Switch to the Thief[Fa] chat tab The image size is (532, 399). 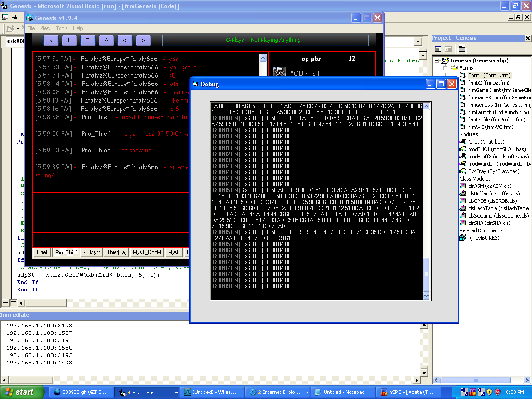click(x=116, y=252)
